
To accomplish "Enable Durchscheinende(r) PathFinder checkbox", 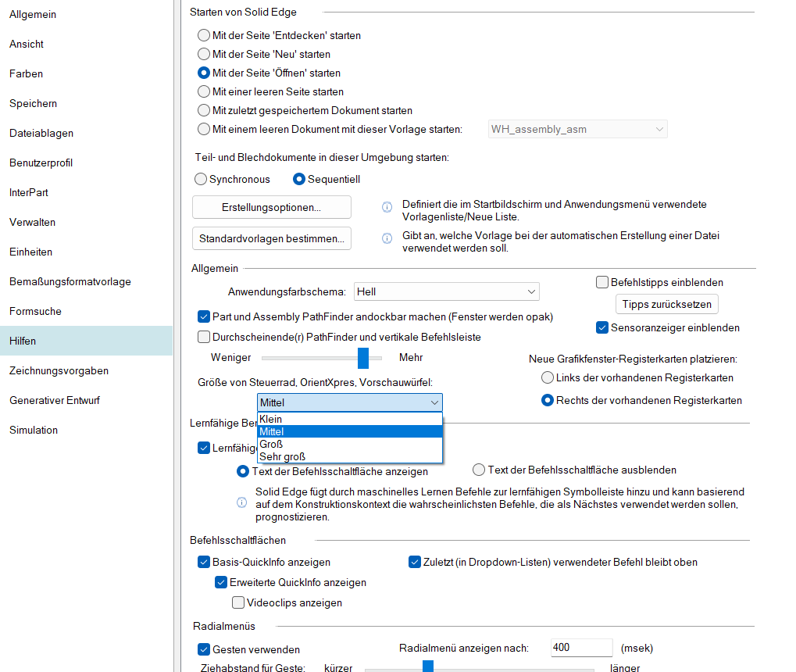I will click(204, 337).
